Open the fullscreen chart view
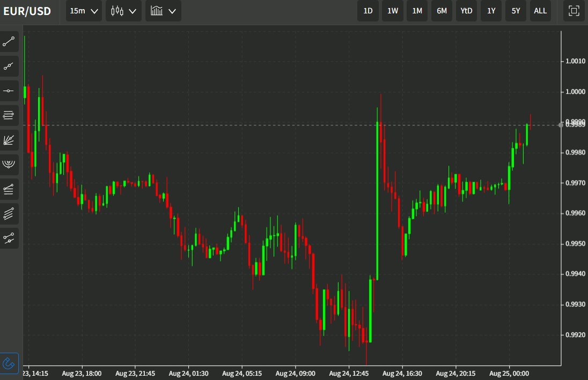The image size is (588, 380). click(x=574, y=11)
